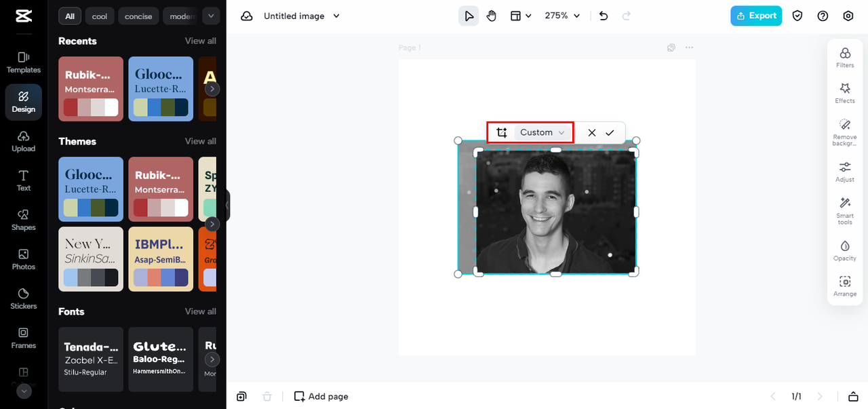Image resolution: width=868 pixels, height=409 pixels.
Task: Undo the last action
Action: pyautogui.click(x=604, y=16)
